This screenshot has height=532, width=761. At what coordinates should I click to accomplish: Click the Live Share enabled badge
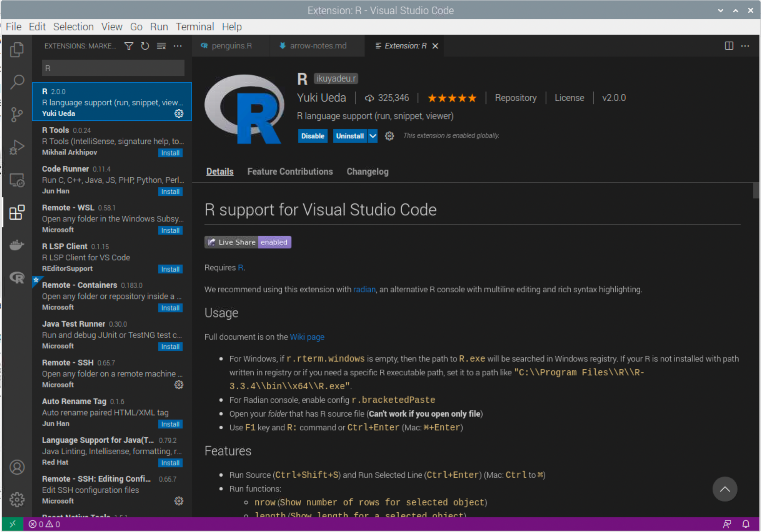[248, 242]
